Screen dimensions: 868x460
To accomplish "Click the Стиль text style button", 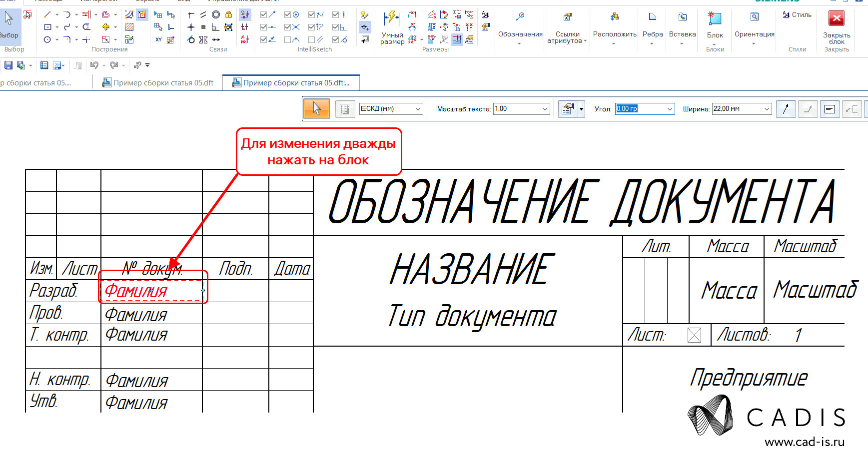I will (797, 15).
